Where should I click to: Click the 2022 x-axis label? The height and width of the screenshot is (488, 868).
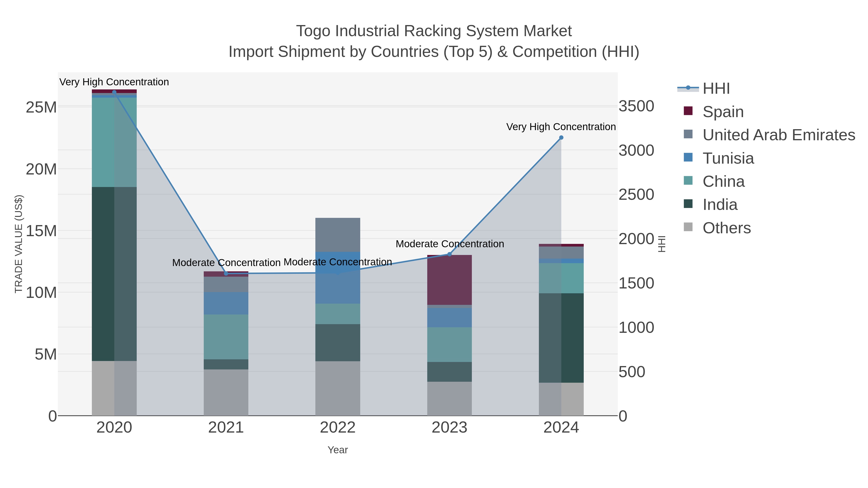coord(338,427)
